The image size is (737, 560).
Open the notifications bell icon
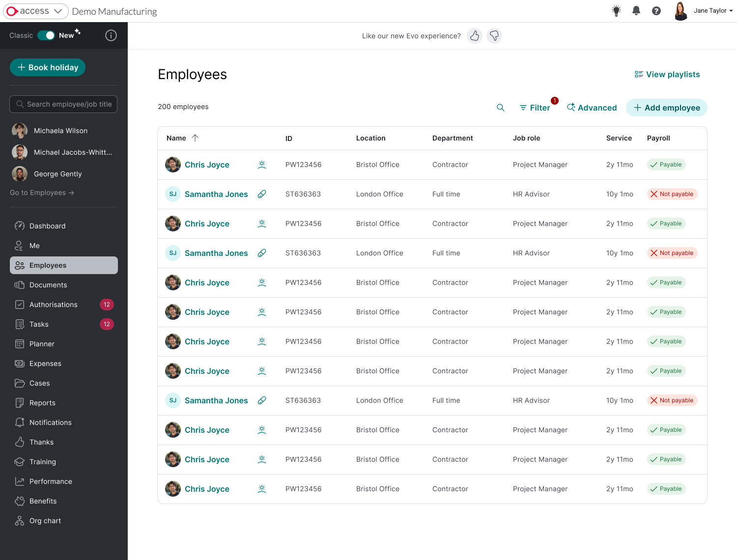pyautogui.click(x=636, y=10)
